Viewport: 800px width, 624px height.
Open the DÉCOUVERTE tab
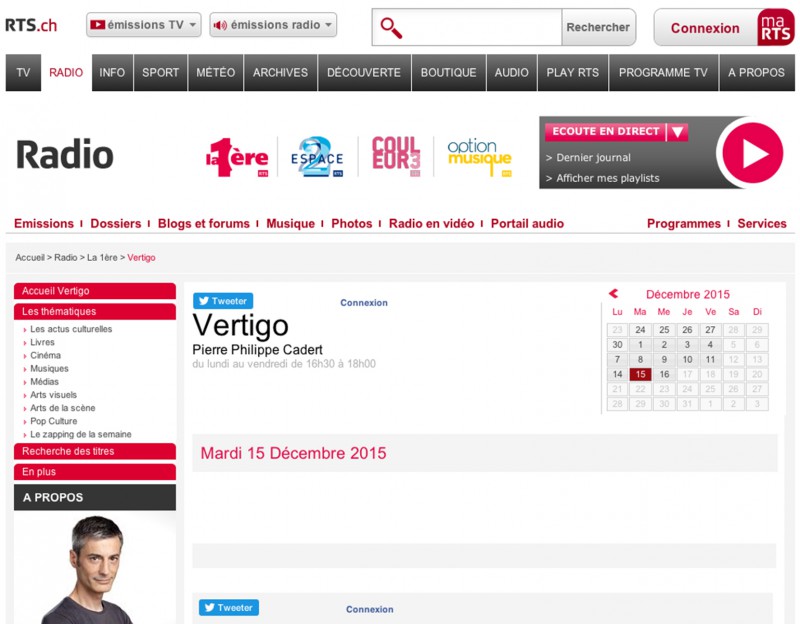(x=364, y=72)
